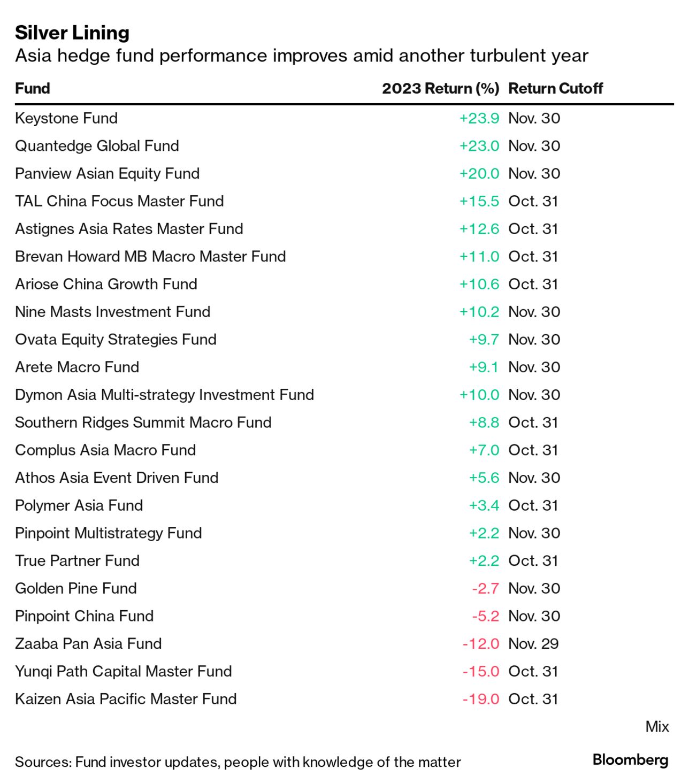Click the Return Cutoff column header
Screen dimensions: 689x784
(555, 88)
